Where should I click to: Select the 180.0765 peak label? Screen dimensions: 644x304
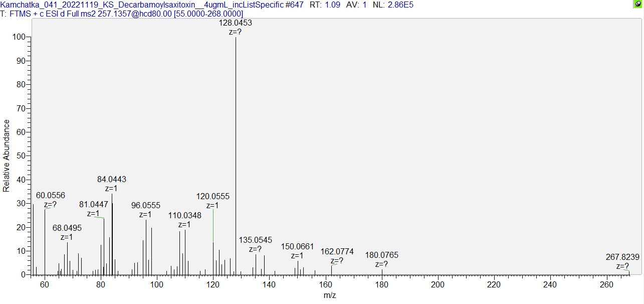pyautogui.click(x=382, y=255)
